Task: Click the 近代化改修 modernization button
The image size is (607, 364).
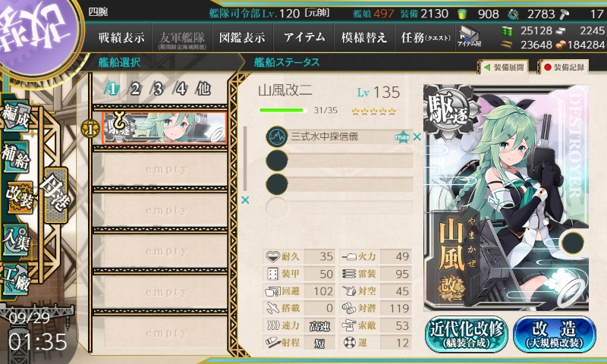Action: [466, 334]
